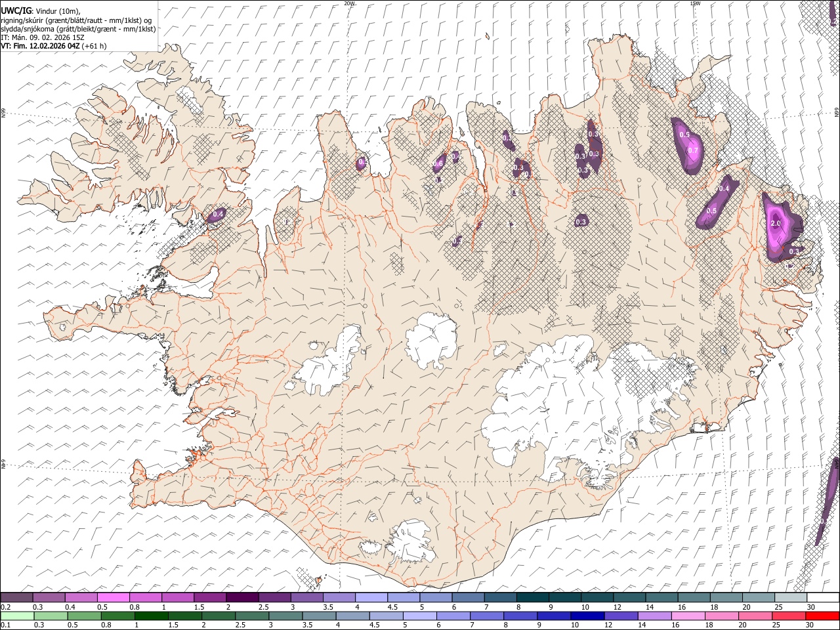
Task: Click the deep blue lower swatch labeled 10
Action: point(587,616)
